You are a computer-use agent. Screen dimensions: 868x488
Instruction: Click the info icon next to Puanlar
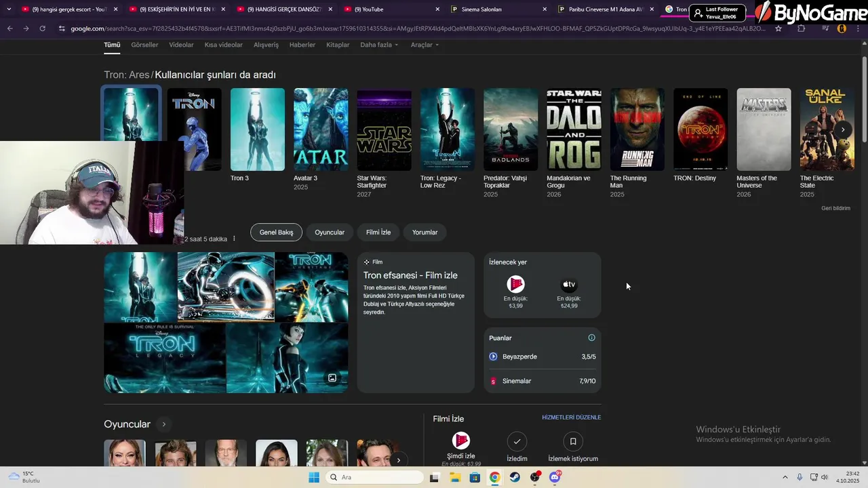point(591,338)
